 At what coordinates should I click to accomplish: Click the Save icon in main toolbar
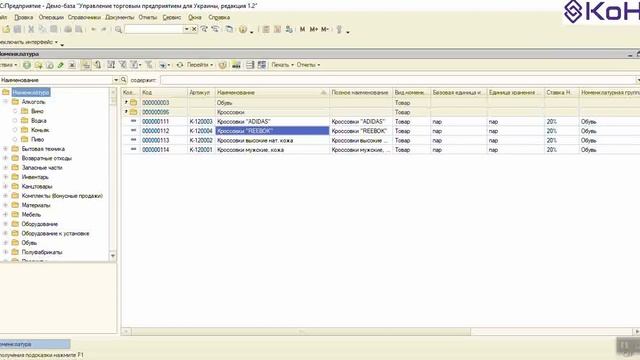click(x=18, y=29)
